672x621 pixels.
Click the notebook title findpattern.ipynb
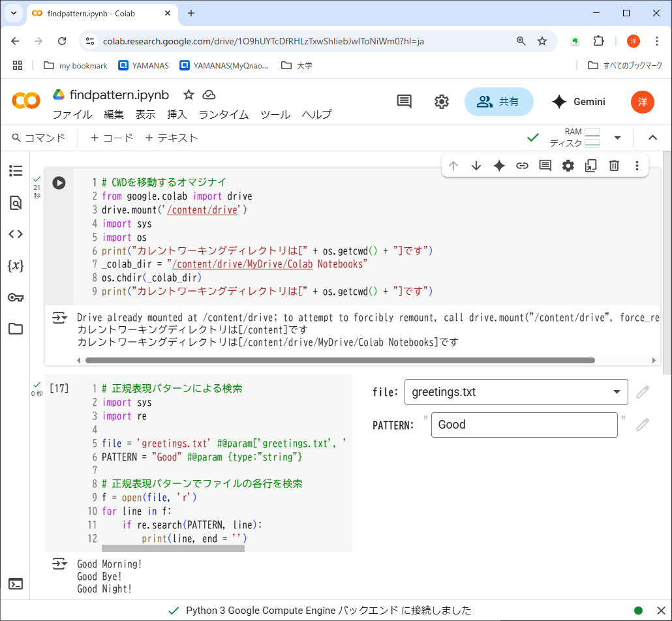pyautogui.click(x=119, y=95)
